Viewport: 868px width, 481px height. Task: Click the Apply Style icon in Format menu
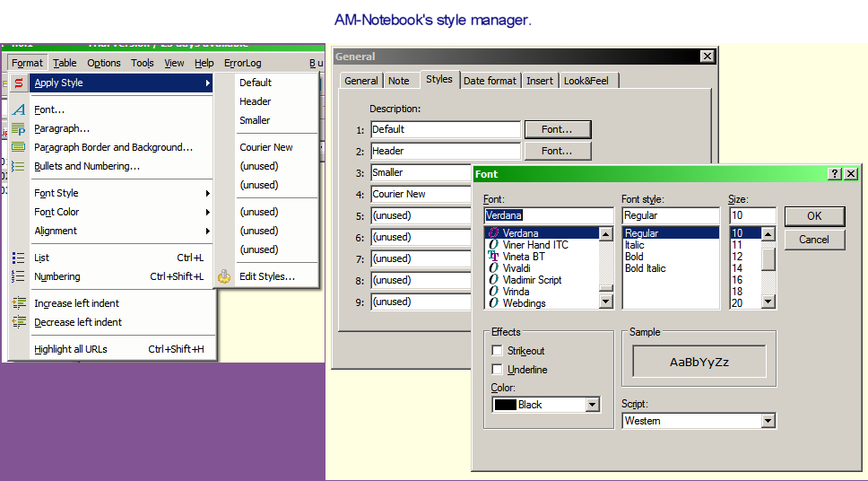(x=18, y=83)
